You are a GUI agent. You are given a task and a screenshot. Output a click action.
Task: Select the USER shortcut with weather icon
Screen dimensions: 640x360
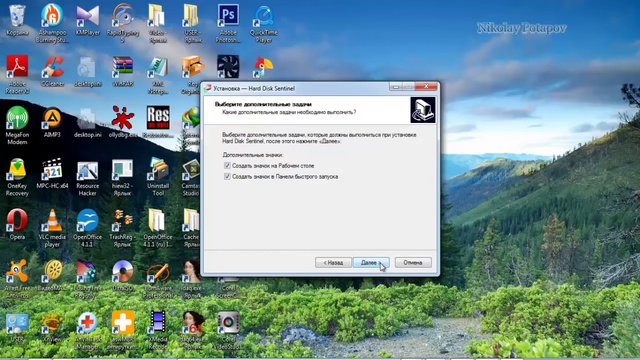[x=17, y=327]
